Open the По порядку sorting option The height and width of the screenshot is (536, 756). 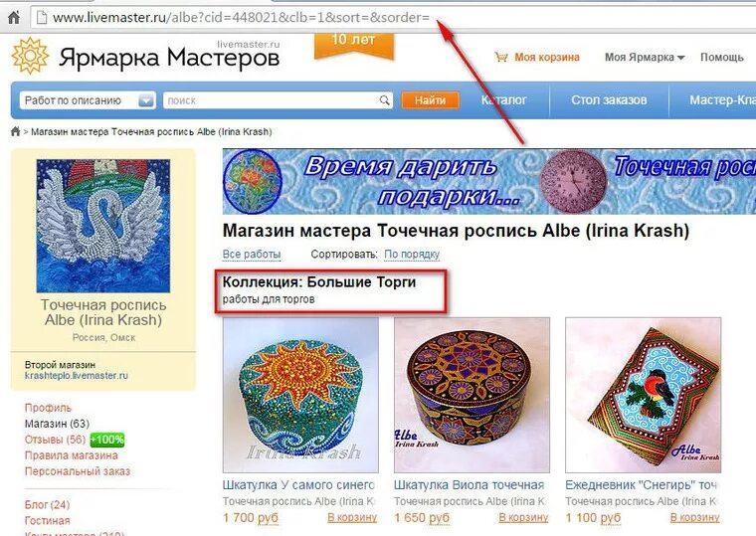[412, 254]
